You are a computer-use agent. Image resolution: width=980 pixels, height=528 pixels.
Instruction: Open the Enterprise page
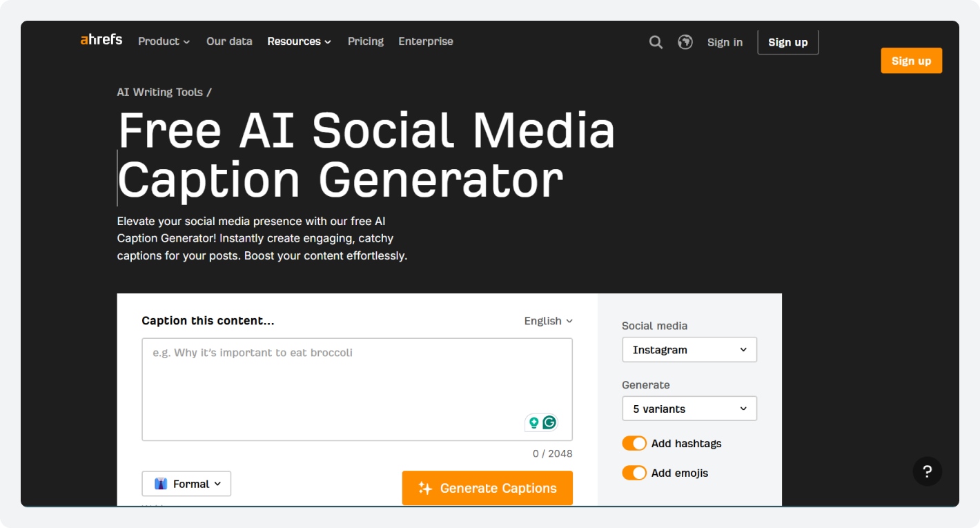tap(426, 41)
